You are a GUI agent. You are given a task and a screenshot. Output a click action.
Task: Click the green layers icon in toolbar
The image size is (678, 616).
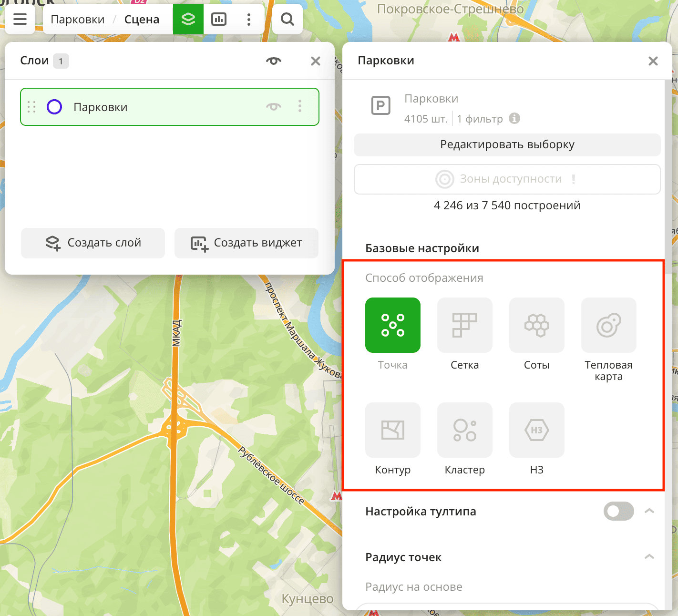pyautogui.click(x=188, y=19)
